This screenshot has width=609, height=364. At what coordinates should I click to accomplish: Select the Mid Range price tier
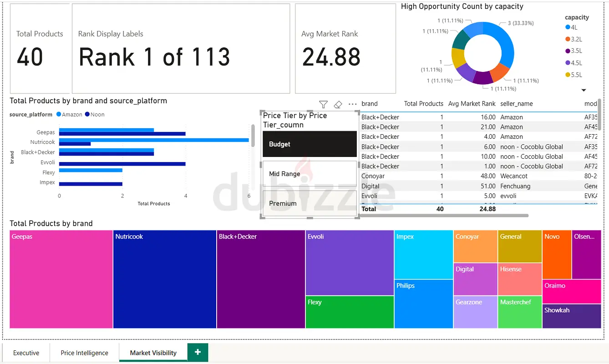pyautogui.click(x=310, y=174)
